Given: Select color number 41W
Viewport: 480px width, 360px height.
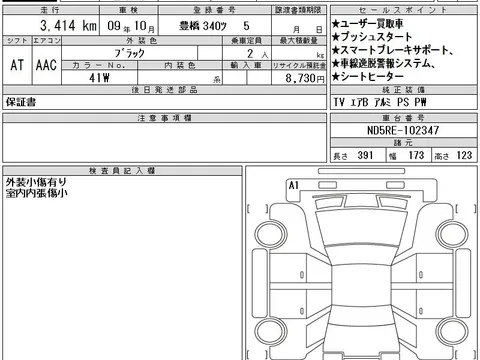Looking at the screenshot, I should 99,78.
